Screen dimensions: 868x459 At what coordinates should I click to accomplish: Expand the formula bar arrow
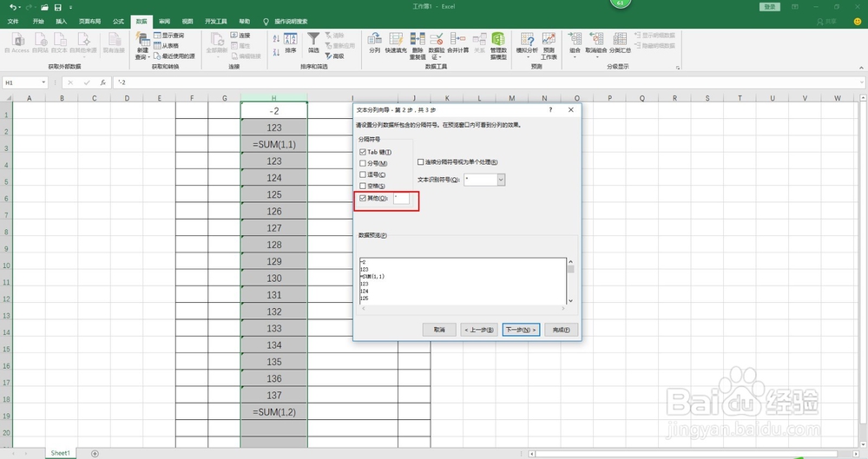point(862,82)
